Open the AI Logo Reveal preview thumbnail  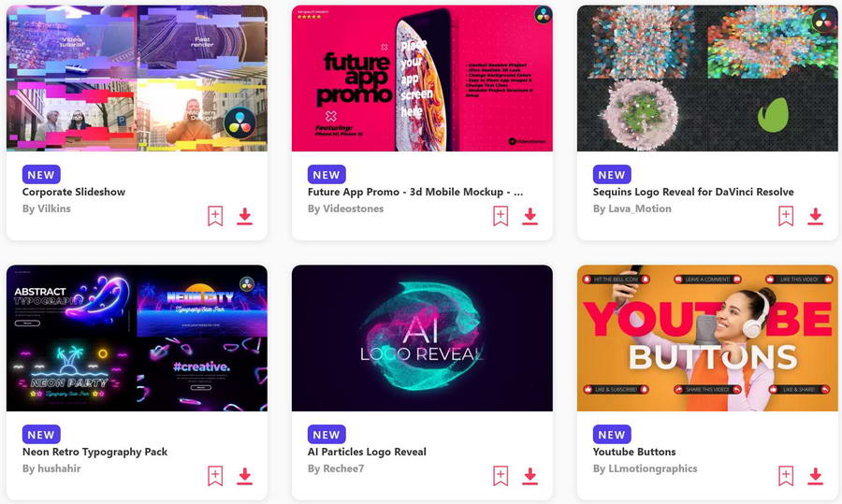(422, 338)
